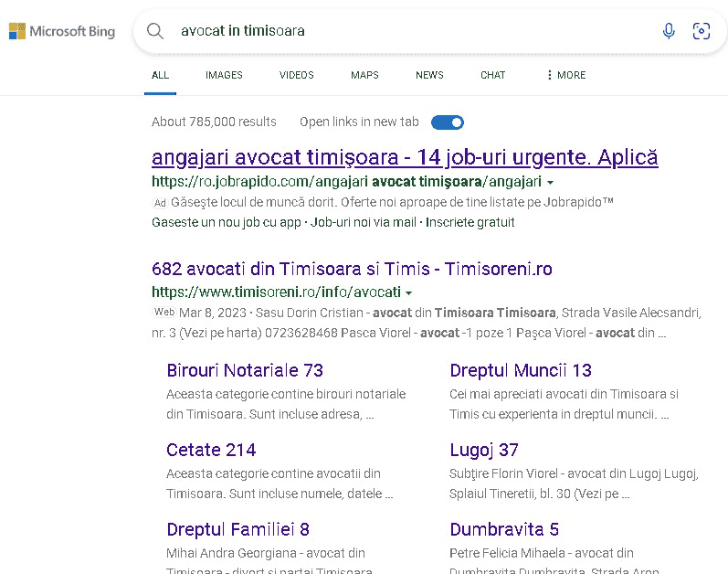
Task: Open the angajari avocat timișoara ad link
Action: click(x=405, y=157)
